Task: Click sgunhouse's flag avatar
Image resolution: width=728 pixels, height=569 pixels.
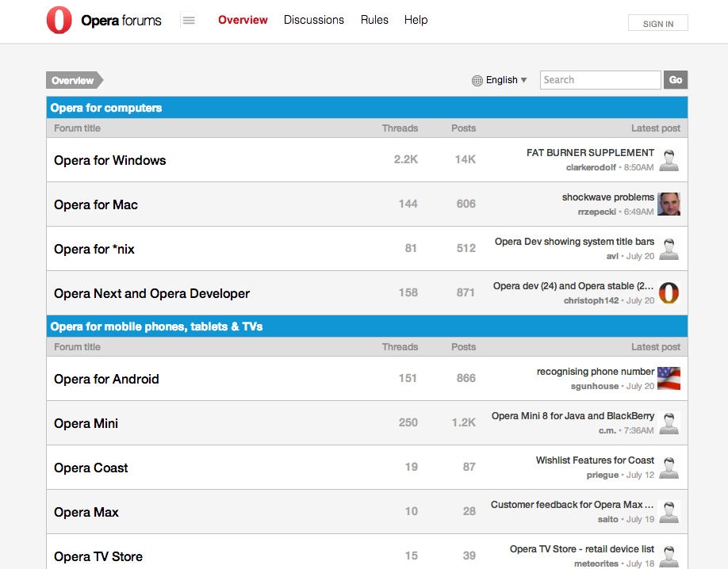Action: click(669, 379)
